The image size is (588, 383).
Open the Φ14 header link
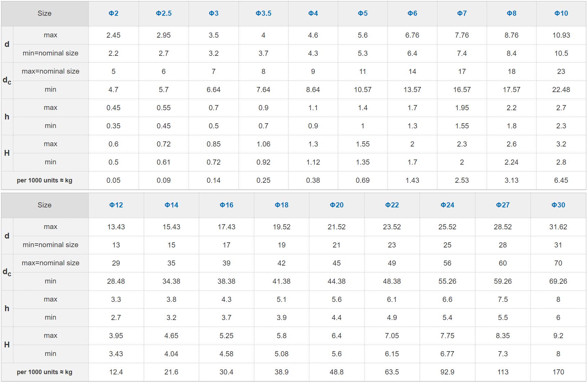pyautogui.click(x=171, y=205)
